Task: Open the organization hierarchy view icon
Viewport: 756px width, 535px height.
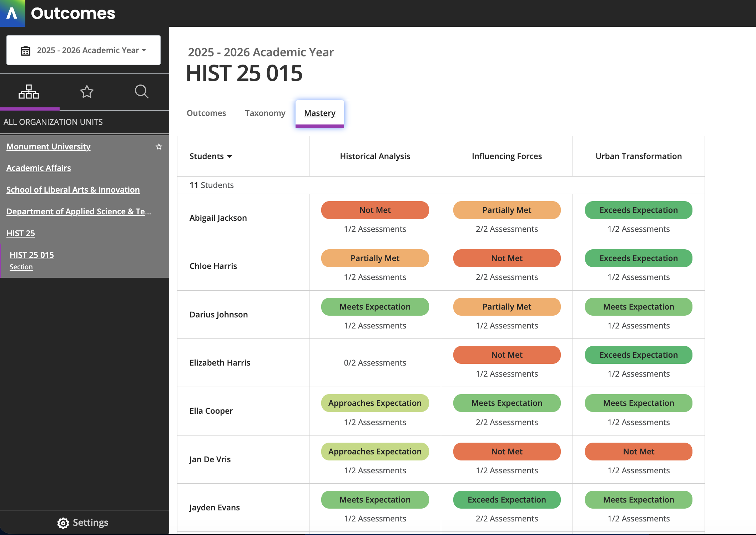Action: click(x=29, y=92)
